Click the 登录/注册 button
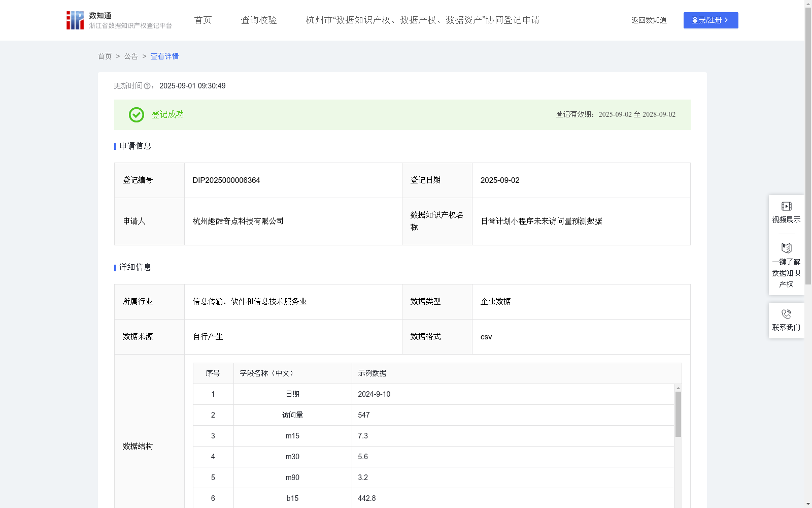The height and width of the screenshot is (508, 812). tap(710, 20)
